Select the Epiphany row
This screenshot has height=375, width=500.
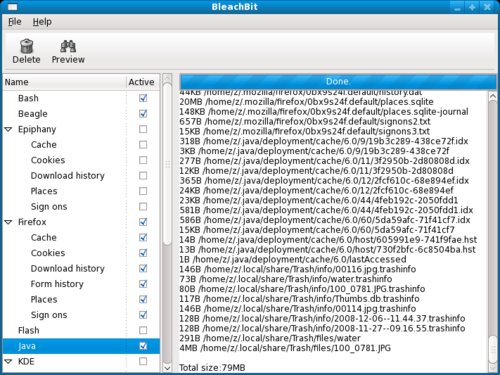pyautogui.click(x=81, y=129)
